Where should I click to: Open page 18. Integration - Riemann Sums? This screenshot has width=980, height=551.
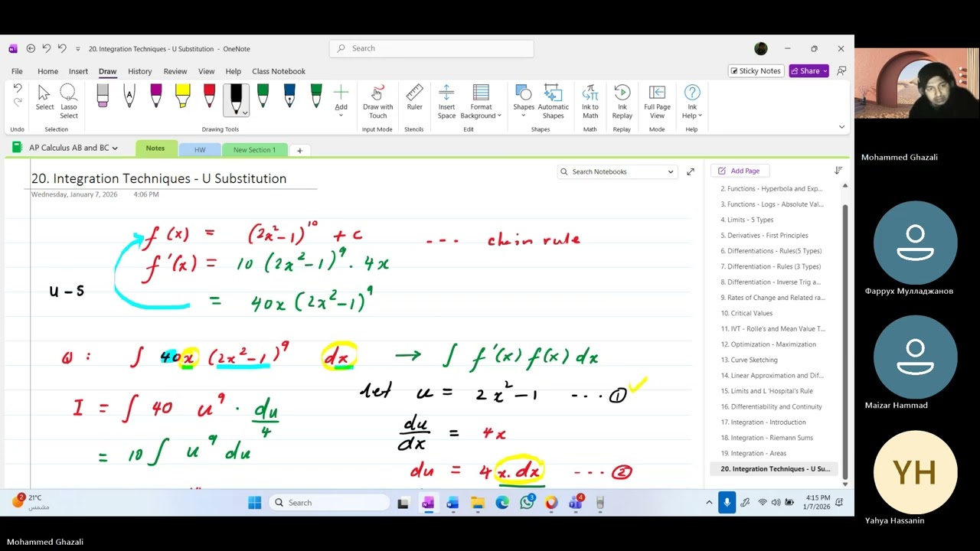[x=766, y=438]
